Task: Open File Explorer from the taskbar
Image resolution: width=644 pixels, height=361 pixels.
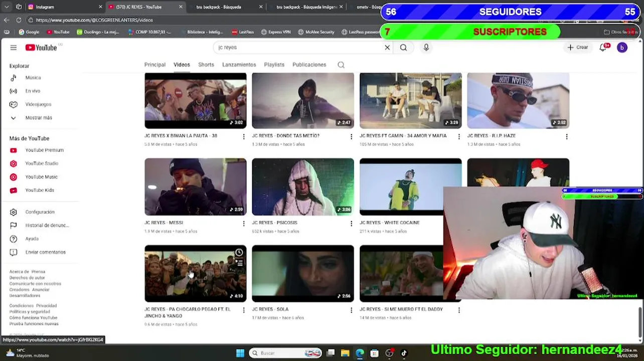Action: click(345, 353)
